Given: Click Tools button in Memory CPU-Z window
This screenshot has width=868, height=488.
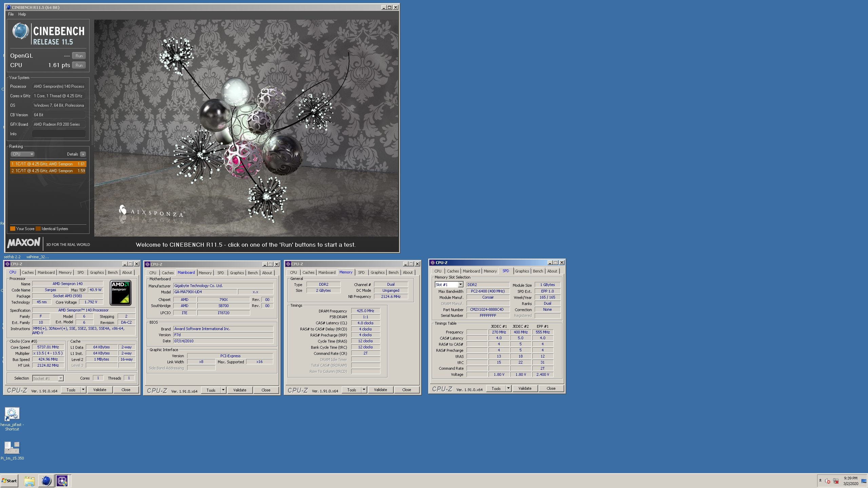Looking at the screenshot, I should (x=352, y=390).
